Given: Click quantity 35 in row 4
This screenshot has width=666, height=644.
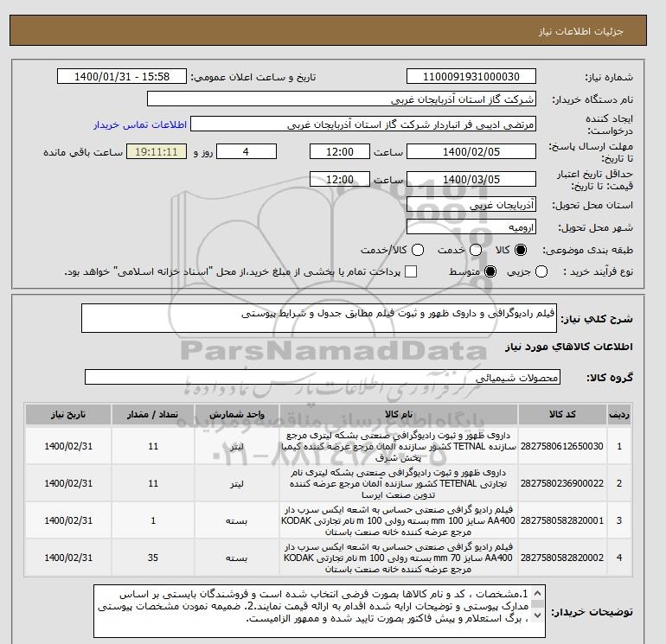Looking at the screenshot, I should point(153,558).
